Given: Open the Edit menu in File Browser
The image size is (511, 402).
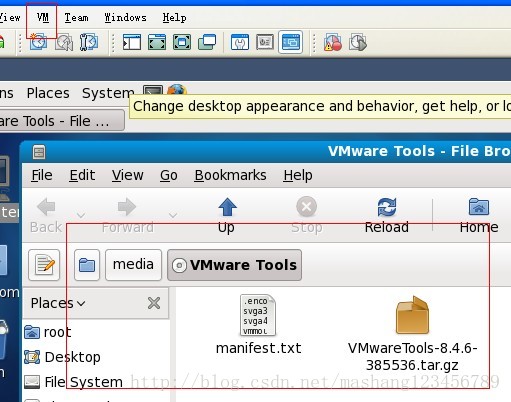Looking at the screenshot, I should click(x=82, y=175).
